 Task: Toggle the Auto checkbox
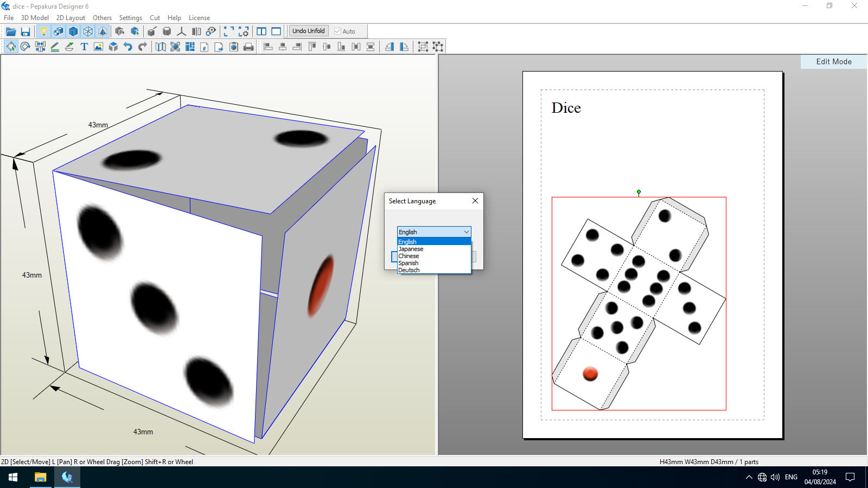pyautogui.click(x=344, y=31)
